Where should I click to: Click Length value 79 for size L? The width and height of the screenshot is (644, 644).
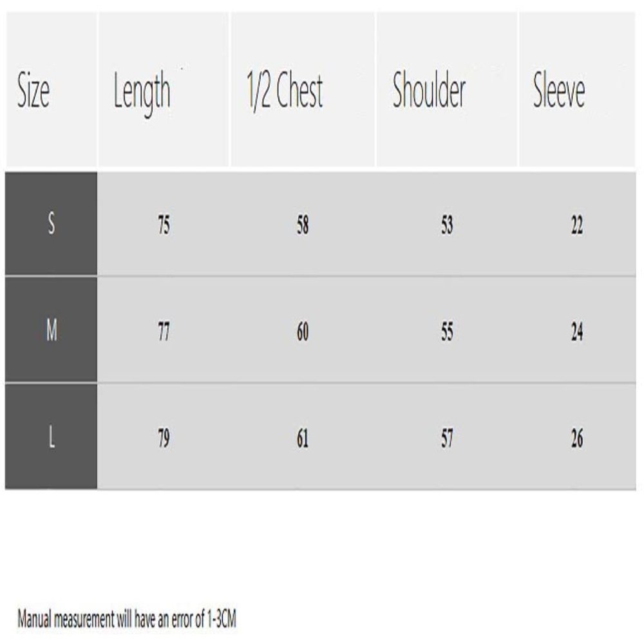[x=164, y=440]
